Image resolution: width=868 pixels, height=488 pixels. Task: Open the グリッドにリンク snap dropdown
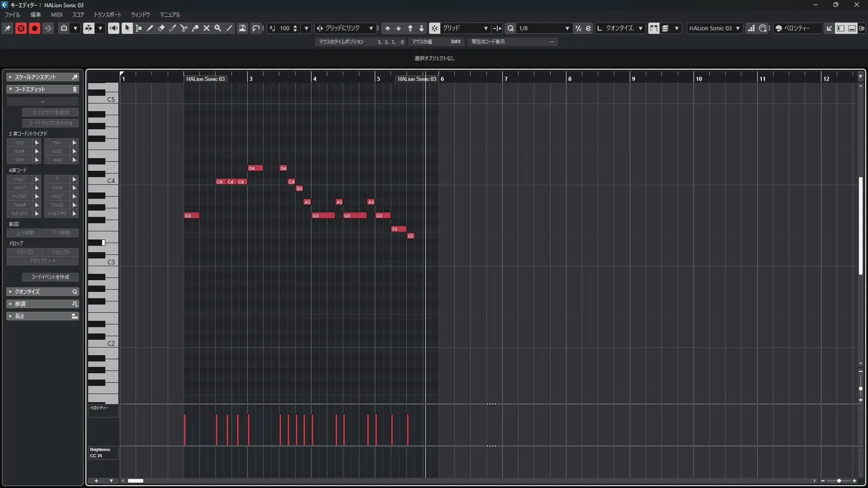click(371, 28)
